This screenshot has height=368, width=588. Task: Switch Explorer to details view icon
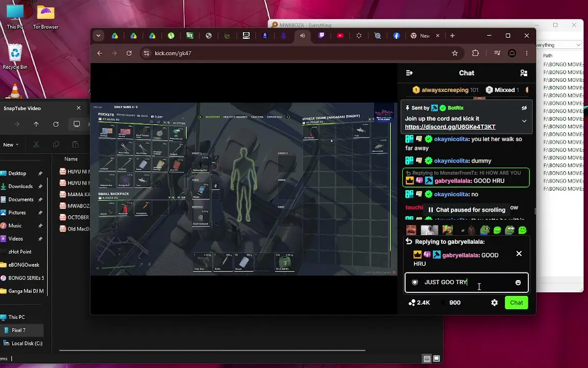point(427,359)
